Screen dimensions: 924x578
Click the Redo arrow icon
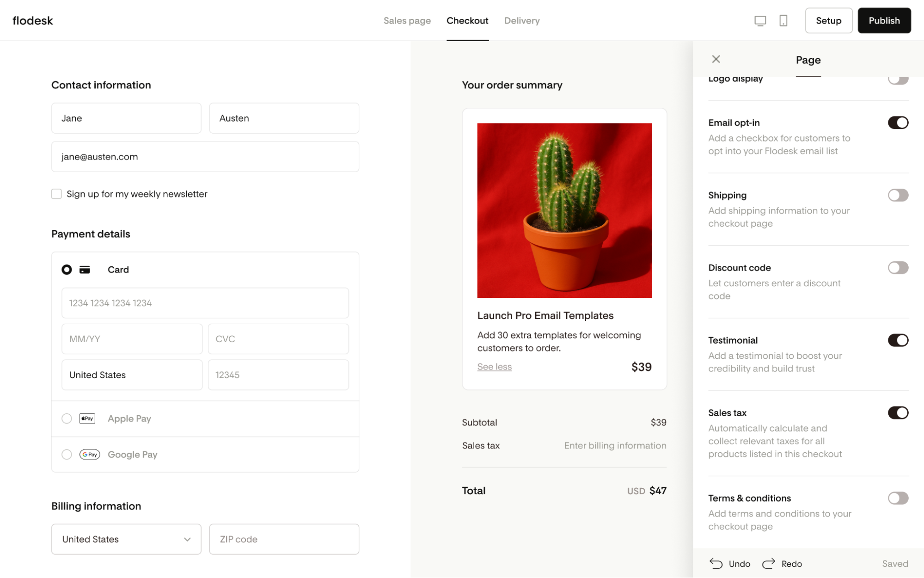coord(768,563)
